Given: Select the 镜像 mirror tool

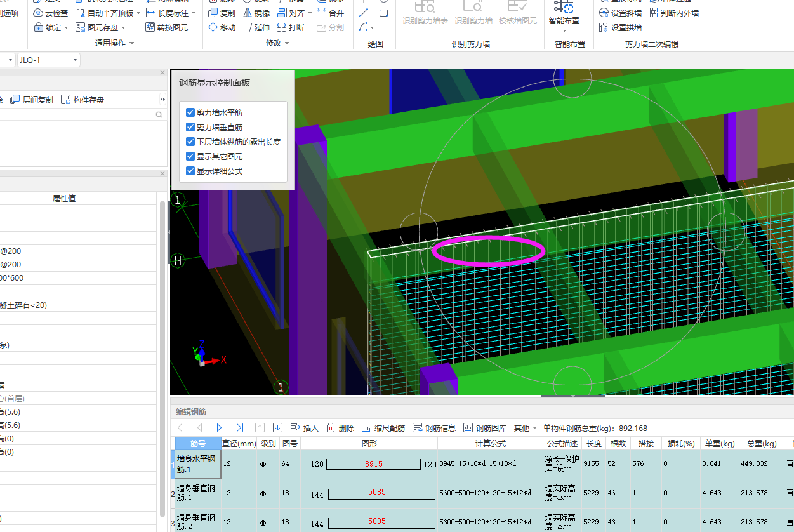Looking at the screenshot, I should (256, 13).
